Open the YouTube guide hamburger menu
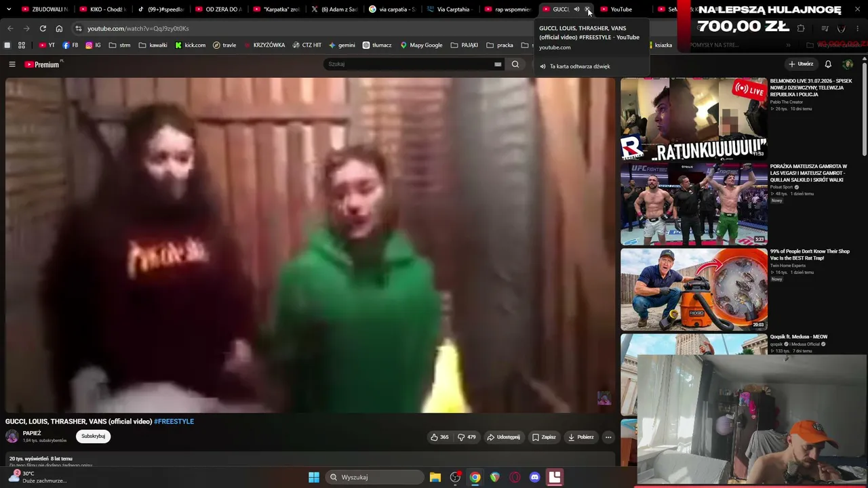The width and height of the screenshot is (868, 488). (x=12, y=64)
